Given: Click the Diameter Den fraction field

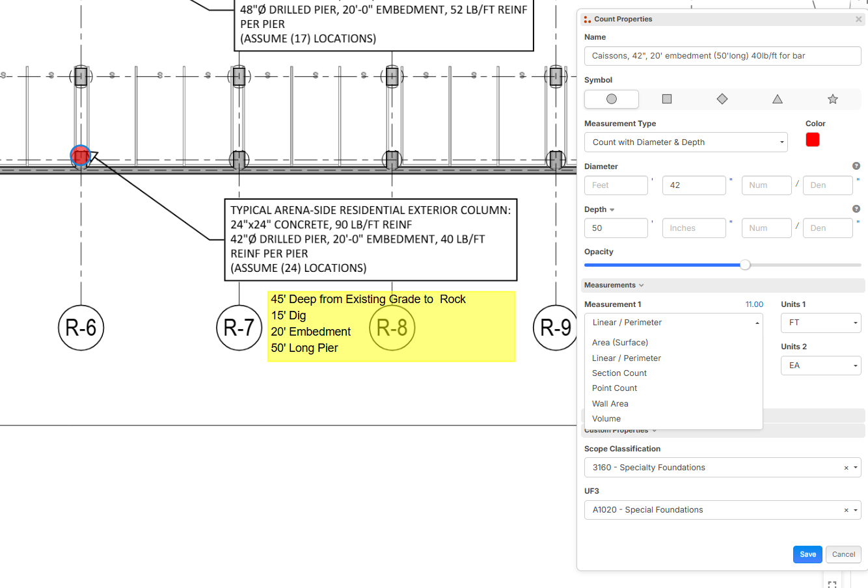Looking at the screenshot, I should point(828,185).
